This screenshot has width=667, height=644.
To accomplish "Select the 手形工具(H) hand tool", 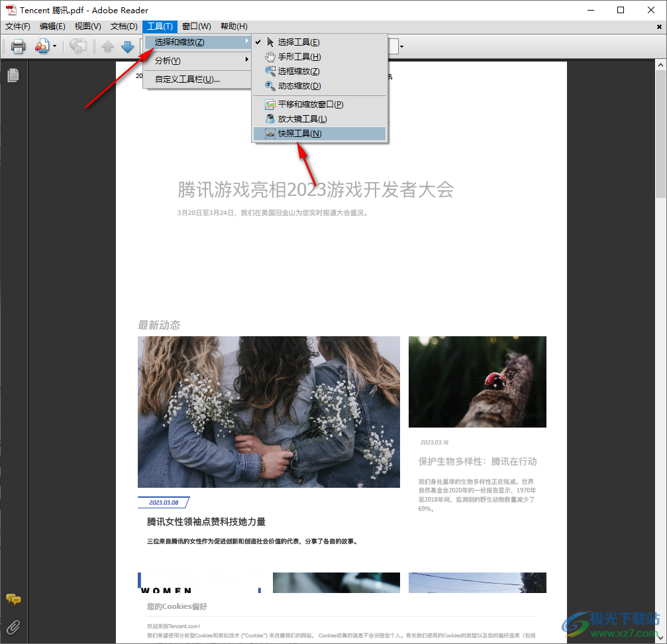I will 319,56.
